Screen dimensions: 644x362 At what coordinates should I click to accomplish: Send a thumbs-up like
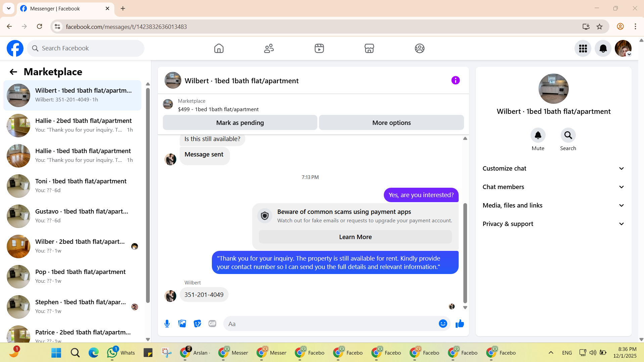[x=460, y=324]
